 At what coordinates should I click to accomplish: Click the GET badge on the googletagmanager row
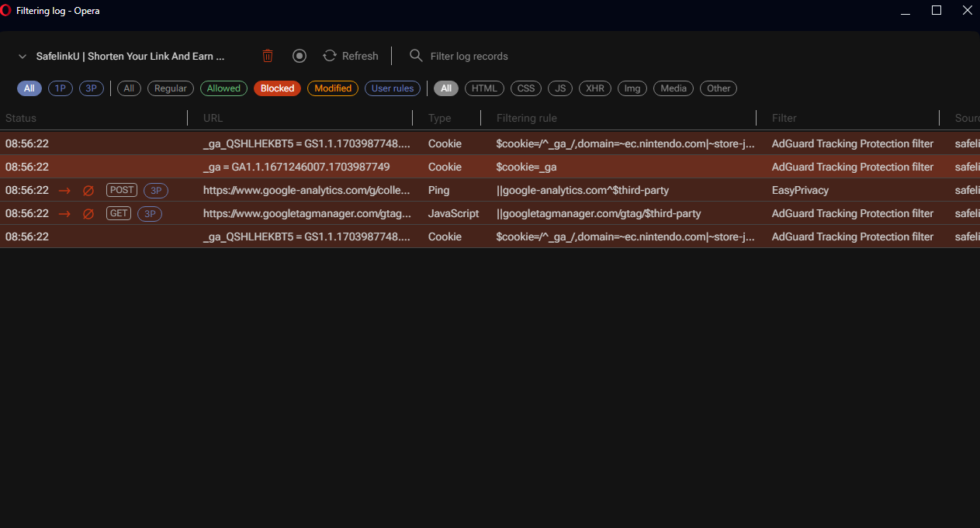[118, 213]
